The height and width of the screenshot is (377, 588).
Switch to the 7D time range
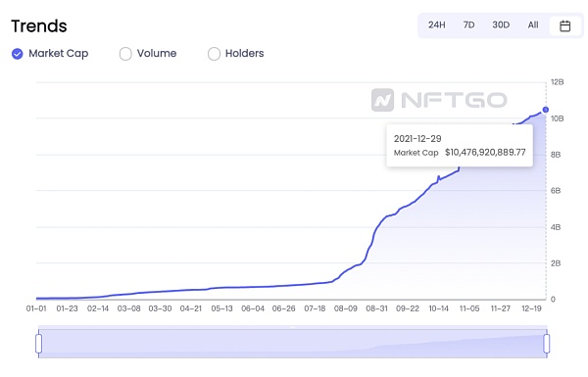click(468, 25)
